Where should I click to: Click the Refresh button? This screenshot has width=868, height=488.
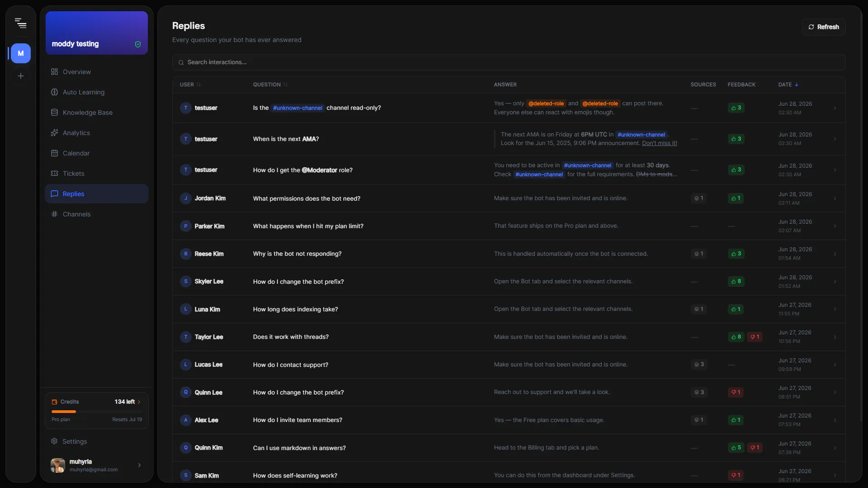coord(824,27)
